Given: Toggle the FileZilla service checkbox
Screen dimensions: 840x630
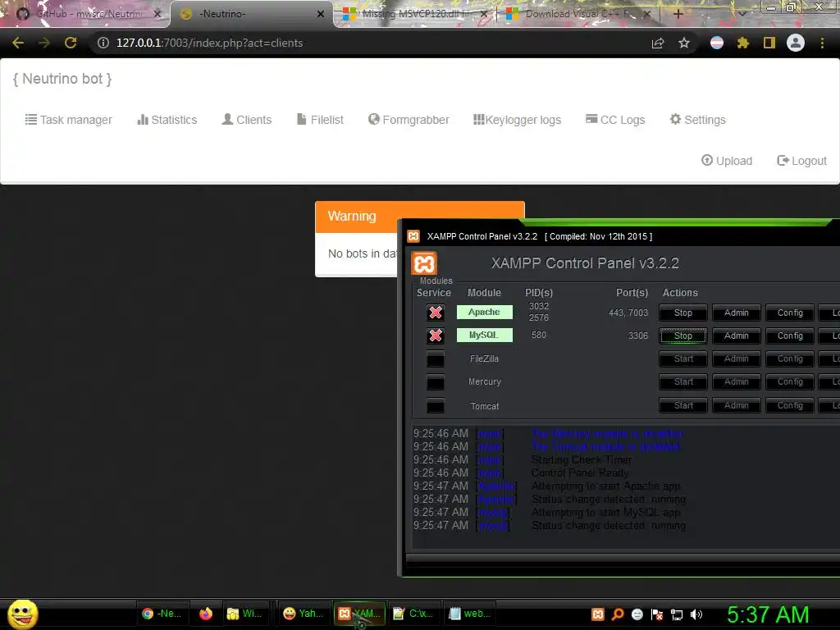Looking at the screenshot, I should pyautogui.click(x=436, y=359).
